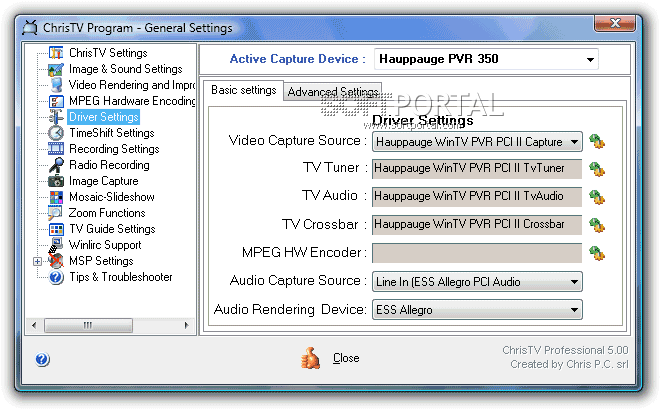Click the tree horizontal scrollbar thumb
This screenshot has width=661, height=410.
click(89, 325)
